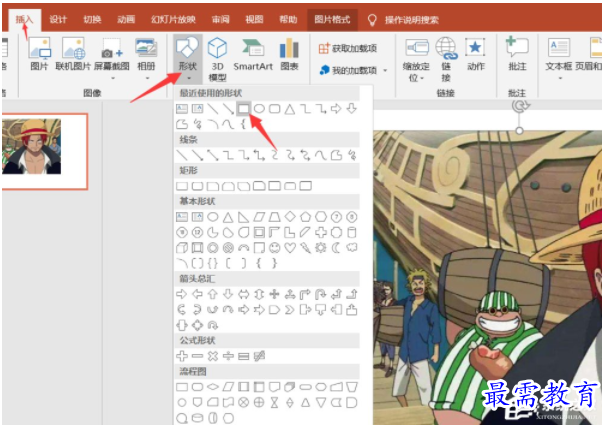
Task: Select the left-right arrow in 箭头总汇
Action: click(x=243, y=294)
